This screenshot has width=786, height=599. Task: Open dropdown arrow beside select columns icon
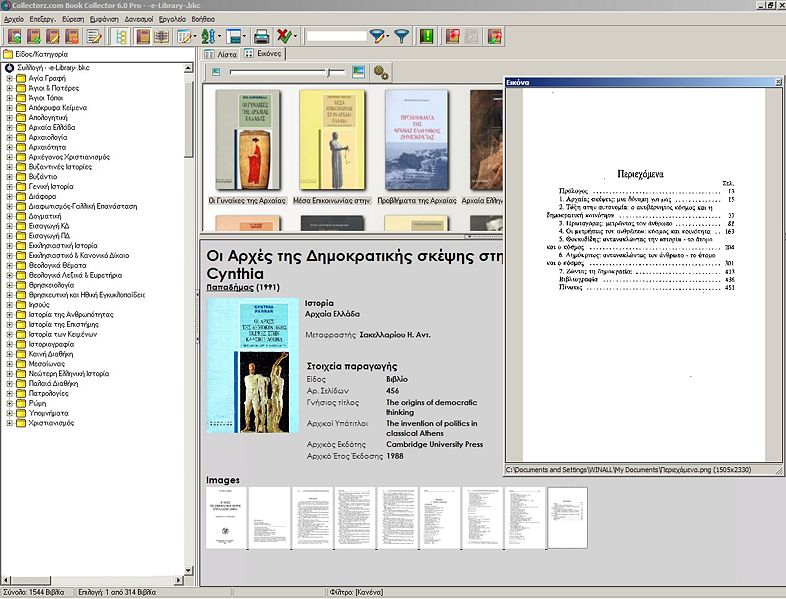click(194, 37)
